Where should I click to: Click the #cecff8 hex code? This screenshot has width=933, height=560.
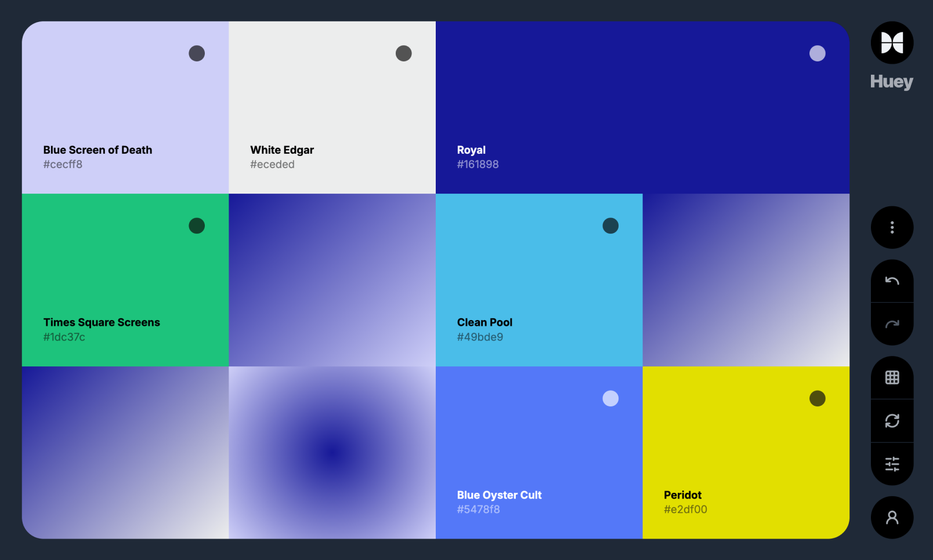pos(63,165)
